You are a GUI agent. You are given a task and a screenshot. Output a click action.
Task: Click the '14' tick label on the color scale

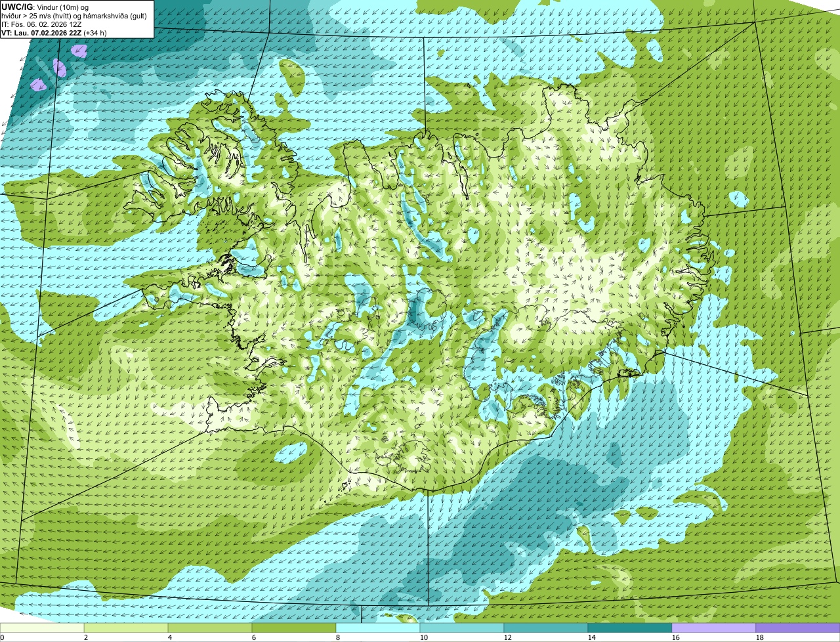[x=592, y=637]
